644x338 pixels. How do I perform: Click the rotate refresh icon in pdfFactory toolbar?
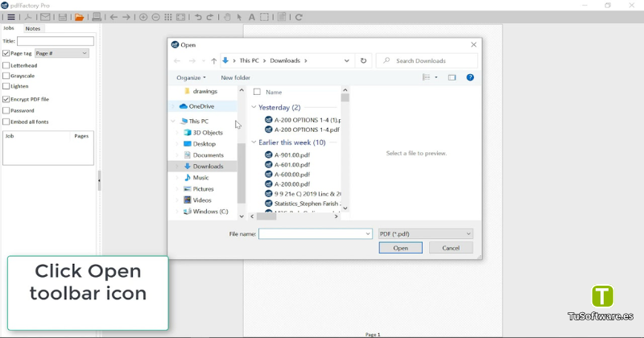coord(299,17)
